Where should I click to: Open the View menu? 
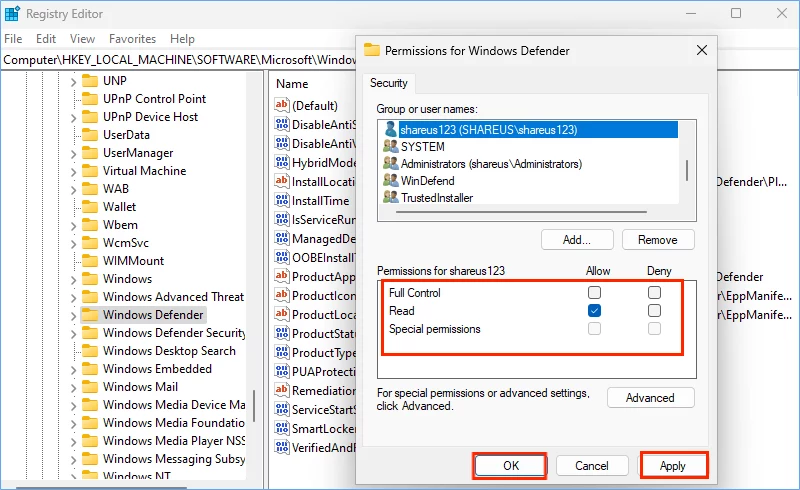pos(82,39)
